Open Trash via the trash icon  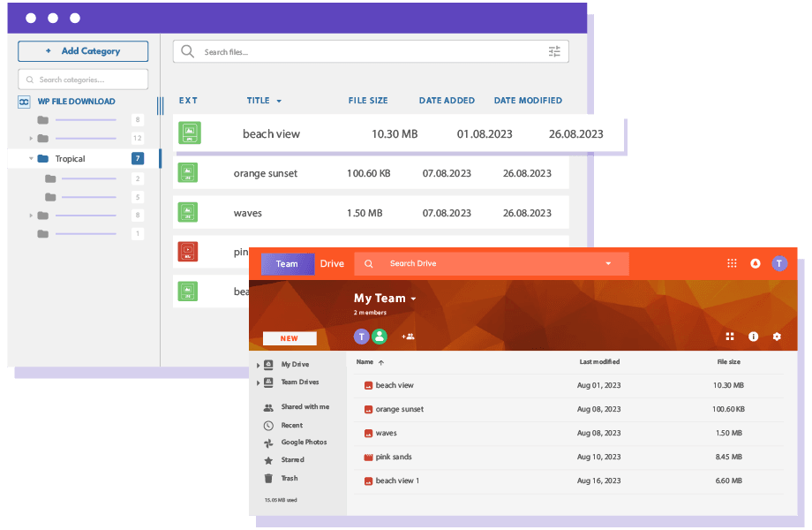(x=267, y=478)
